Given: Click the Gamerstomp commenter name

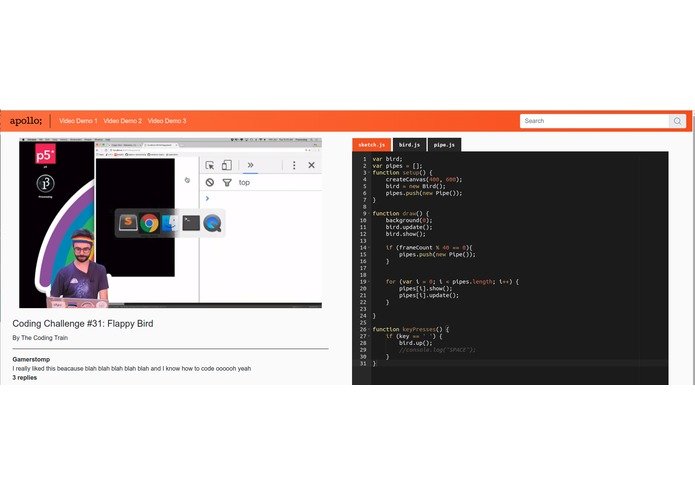Looking at the screenshot, I should pos(31,359).
